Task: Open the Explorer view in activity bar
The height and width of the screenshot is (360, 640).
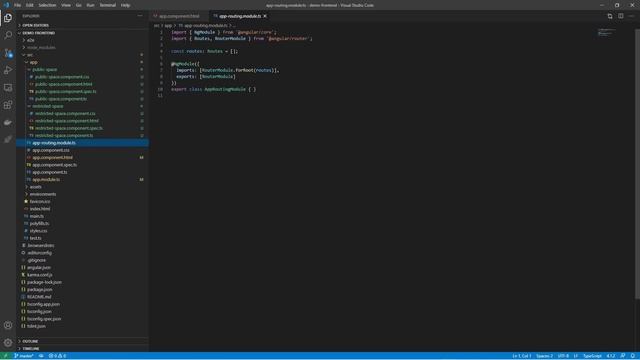Action: [x=8, y=18]
